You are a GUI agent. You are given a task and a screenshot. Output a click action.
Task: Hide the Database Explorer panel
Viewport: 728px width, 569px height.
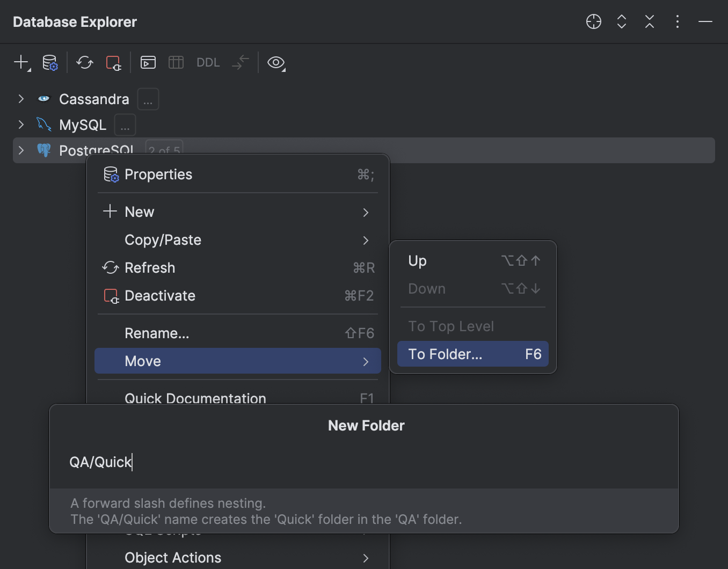tap(705, 21)
